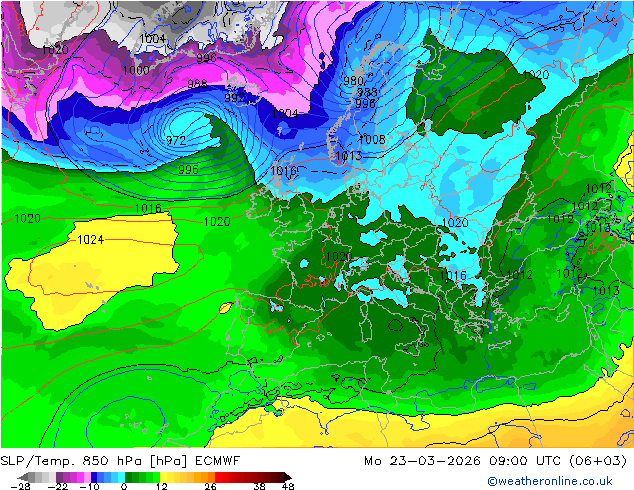Viewport: 634px width, 490px height.
Task: Pick the bright red swatch above 26 in the legend
Action: [x=218, y=477]
